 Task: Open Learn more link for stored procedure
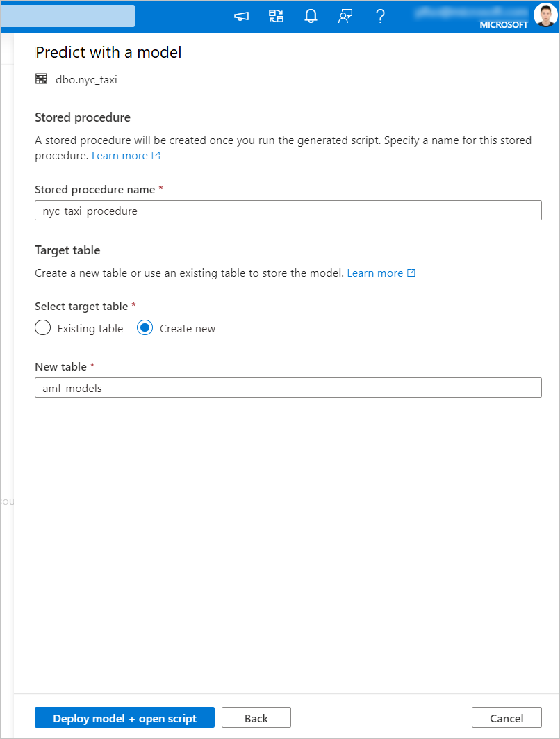pyautogui.click(x=120, y=156)
